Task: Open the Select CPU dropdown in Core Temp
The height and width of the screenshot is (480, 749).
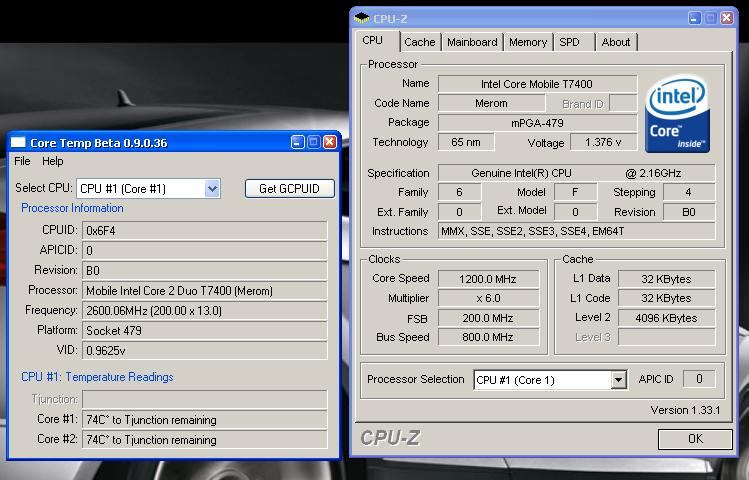Action: (x=212, y=189)
